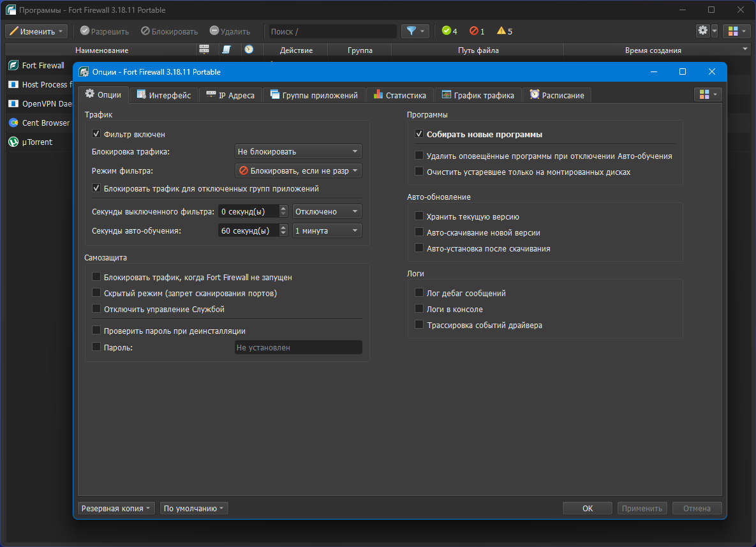The image size is (756, 547).
Task: Open the По умолчанию dropdown button
Action: (194, 509)
